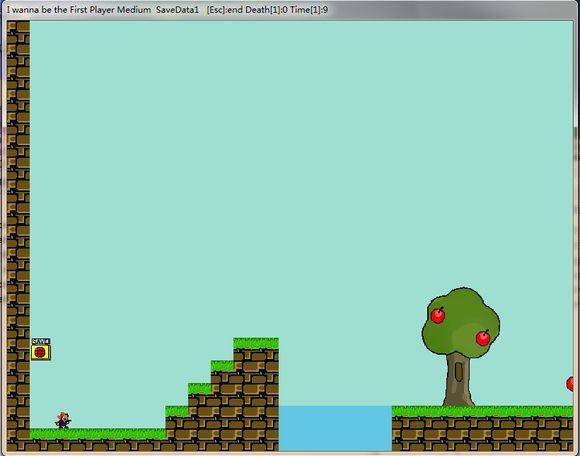Click the blue water pool
The height and width of the screenshot is (456, 580).
(335, 429)
